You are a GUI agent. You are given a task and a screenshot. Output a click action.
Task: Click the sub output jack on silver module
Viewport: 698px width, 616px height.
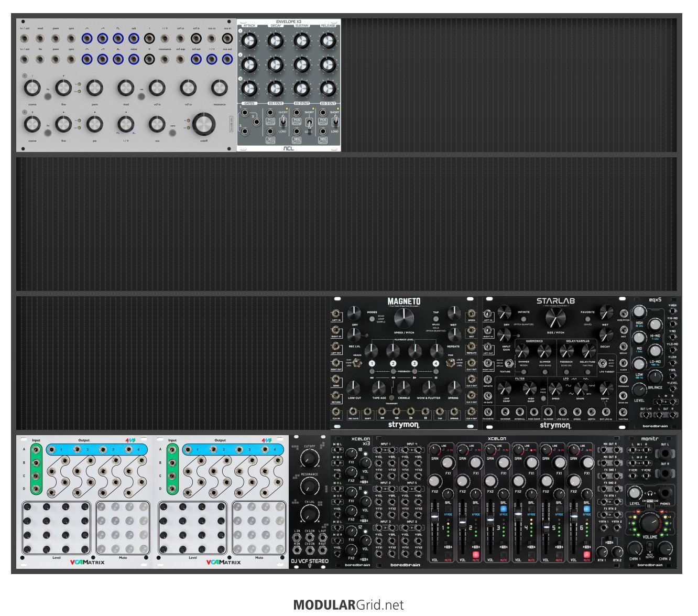[x=134, y=38]
